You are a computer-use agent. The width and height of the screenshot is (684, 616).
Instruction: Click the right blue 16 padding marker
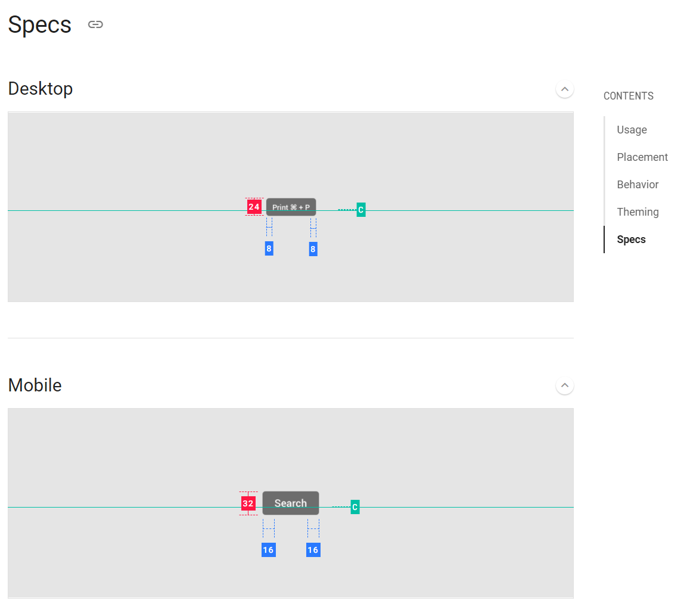[313, 550]
